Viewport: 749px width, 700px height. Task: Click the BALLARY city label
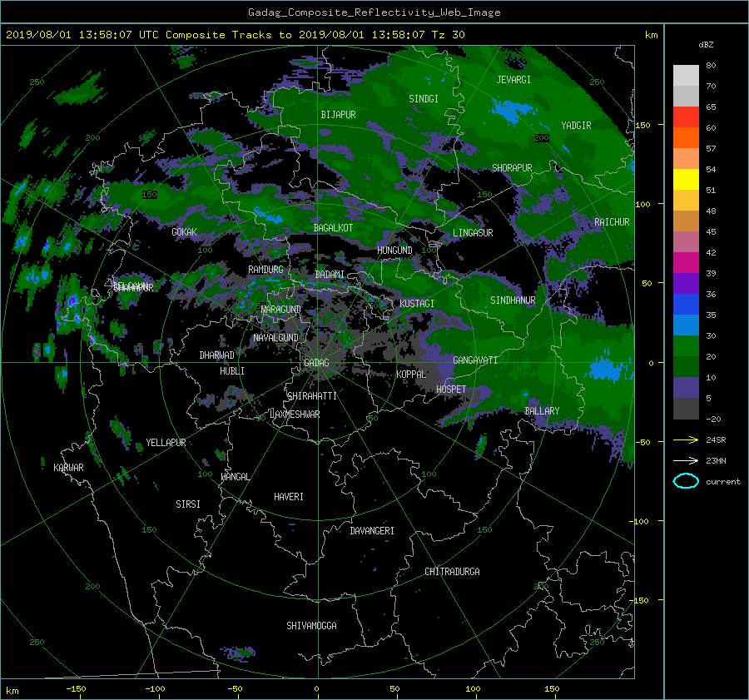tap(542, 411)
